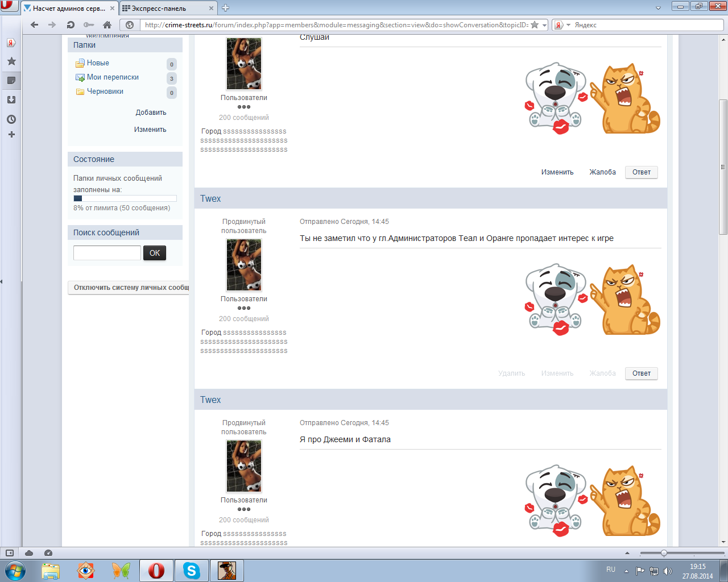Open the eye icon app on the taskbar
This screenshot has width=728, height=582.
[x=86, y=570]
